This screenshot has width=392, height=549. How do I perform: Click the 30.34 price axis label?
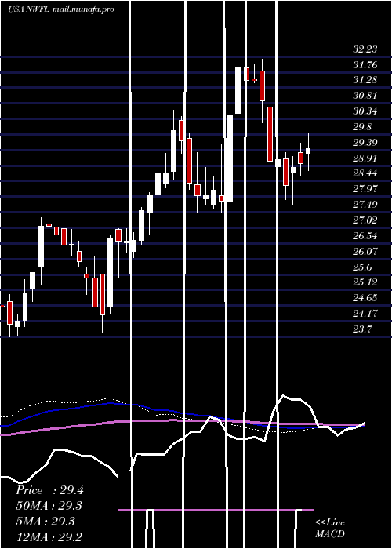coord(365,111)
